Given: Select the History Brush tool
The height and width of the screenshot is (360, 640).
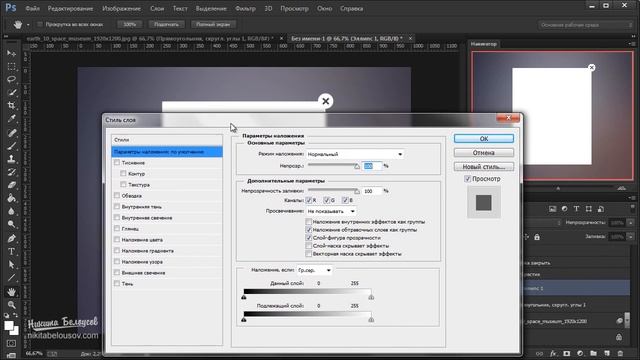Looking at the screenshot, I should (x=11, y=172).
